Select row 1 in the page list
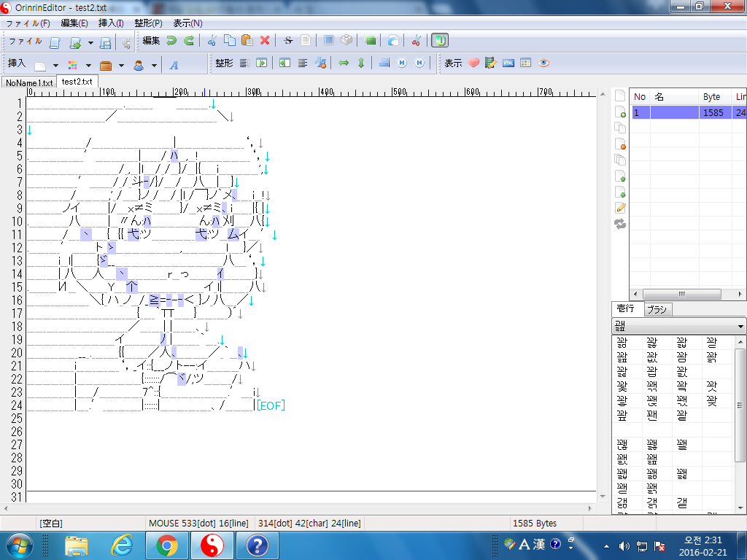The width and height of the screenshot is (747, 560). 678,113
